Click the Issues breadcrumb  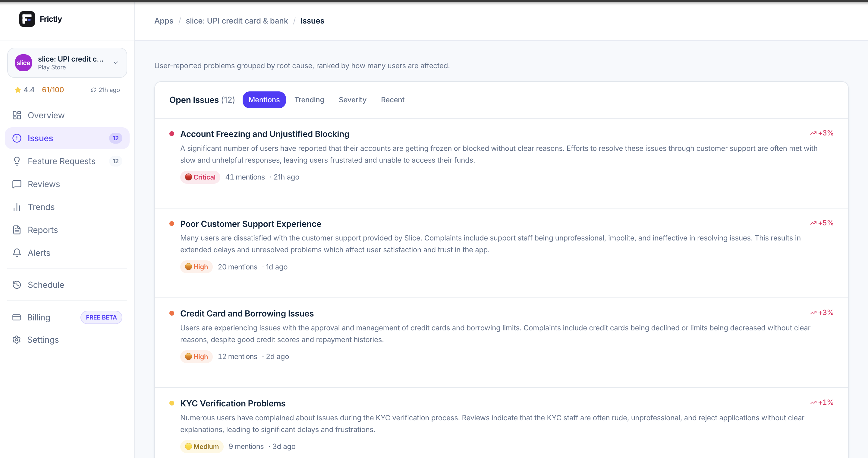(312, 21)
